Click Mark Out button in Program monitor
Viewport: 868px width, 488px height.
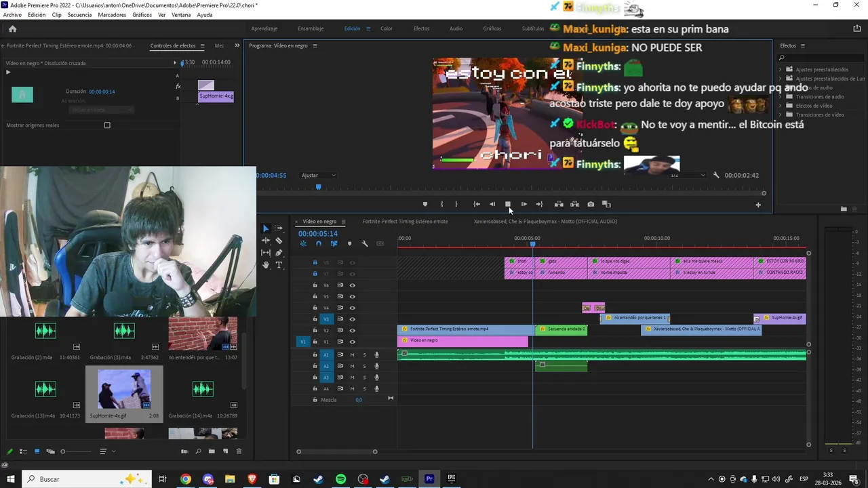click(x=456, y=204)
